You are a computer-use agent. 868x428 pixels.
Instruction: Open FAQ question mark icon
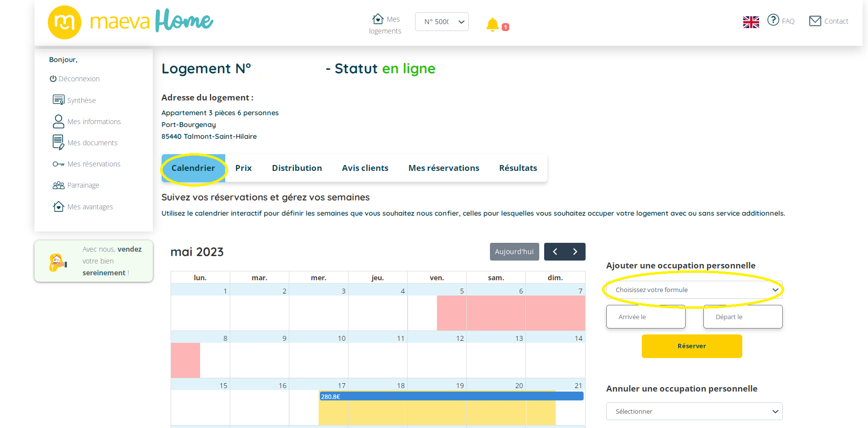773,20
